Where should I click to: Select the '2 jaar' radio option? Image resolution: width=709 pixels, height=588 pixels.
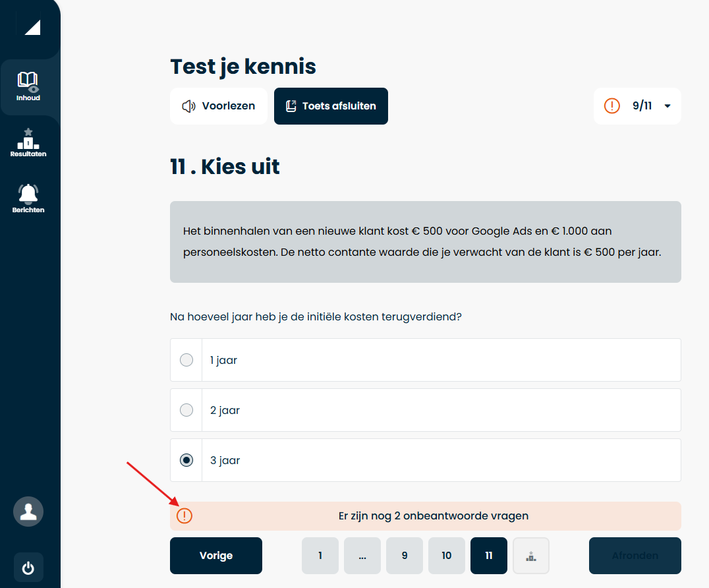click(186, 410)
